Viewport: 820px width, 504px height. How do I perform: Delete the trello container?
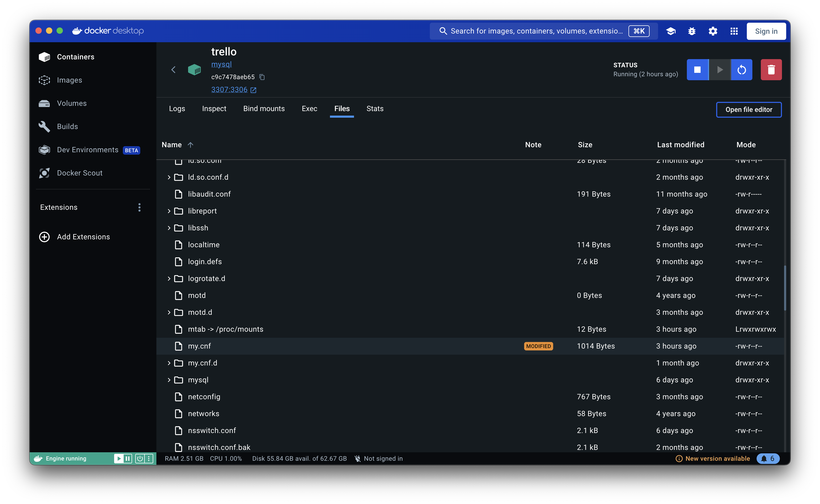771,70
